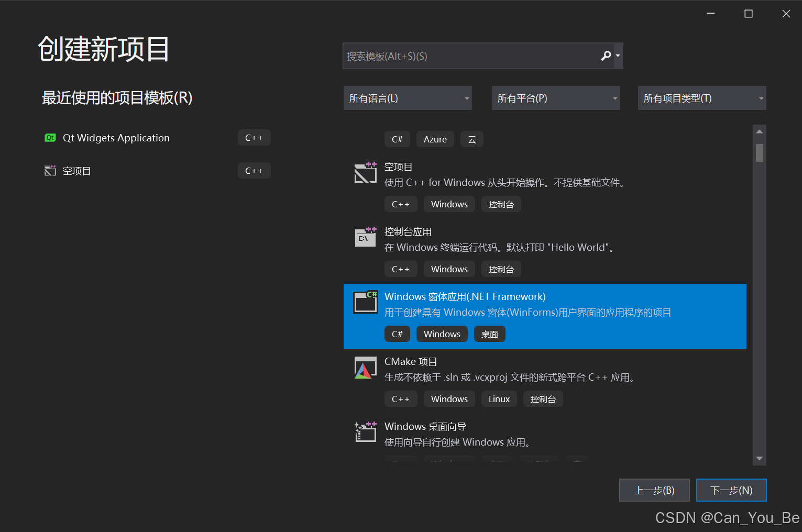Click the 上一步(B) button
The height and width of the screenshot is (532, 802).
click(x=654, y=490)
